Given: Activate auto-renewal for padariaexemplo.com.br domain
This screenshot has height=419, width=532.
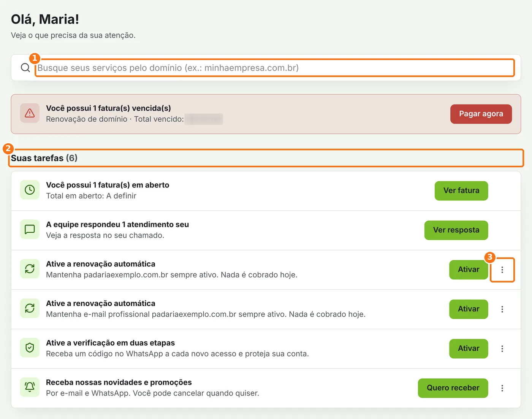Looking at the screenshot, I should coord(469,270).
